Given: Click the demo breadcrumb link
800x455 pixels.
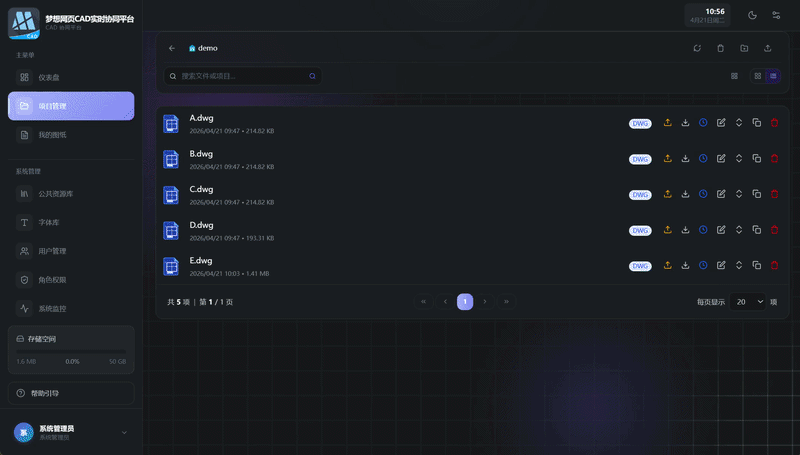Looking at the screenshot, I should coord(203,48).
